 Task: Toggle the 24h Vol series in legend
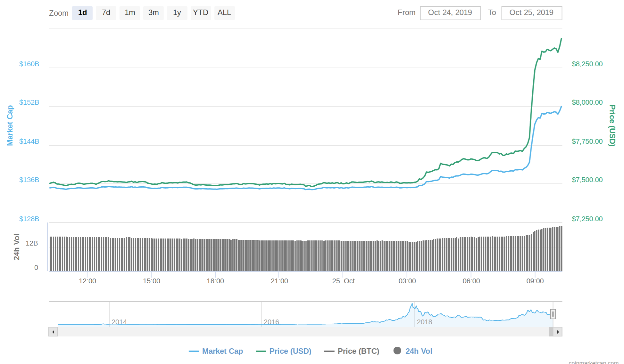[413, 351]
